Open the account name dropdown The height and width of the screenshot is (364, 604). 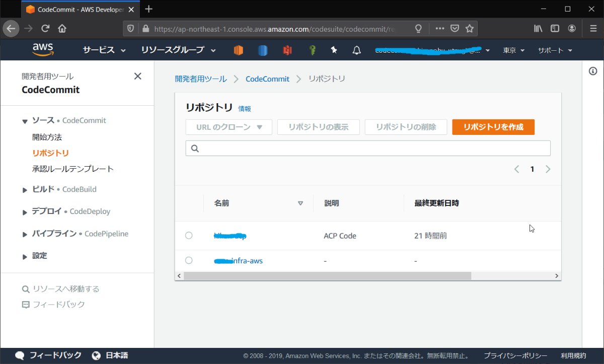[x=433, y=50]
